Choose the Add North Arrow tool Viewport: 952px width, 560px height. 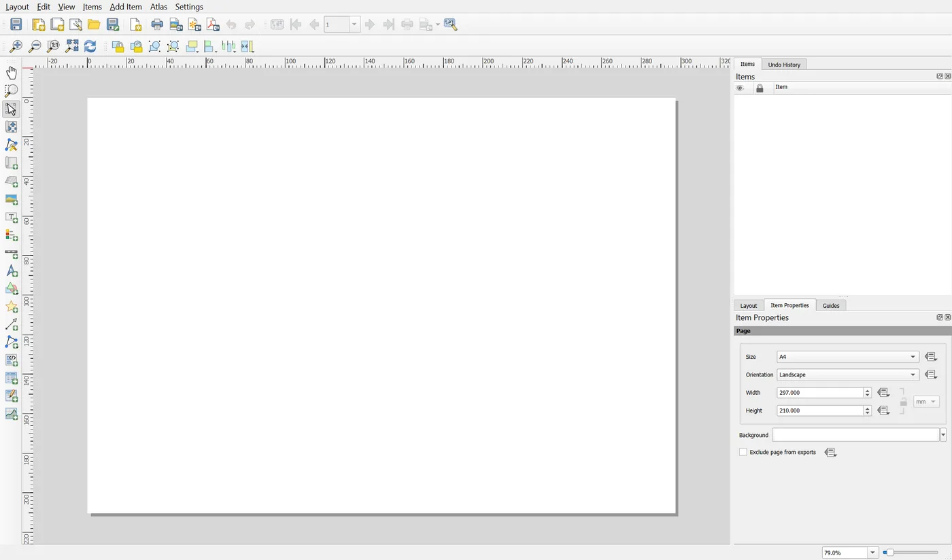click(x=12, y=271)
